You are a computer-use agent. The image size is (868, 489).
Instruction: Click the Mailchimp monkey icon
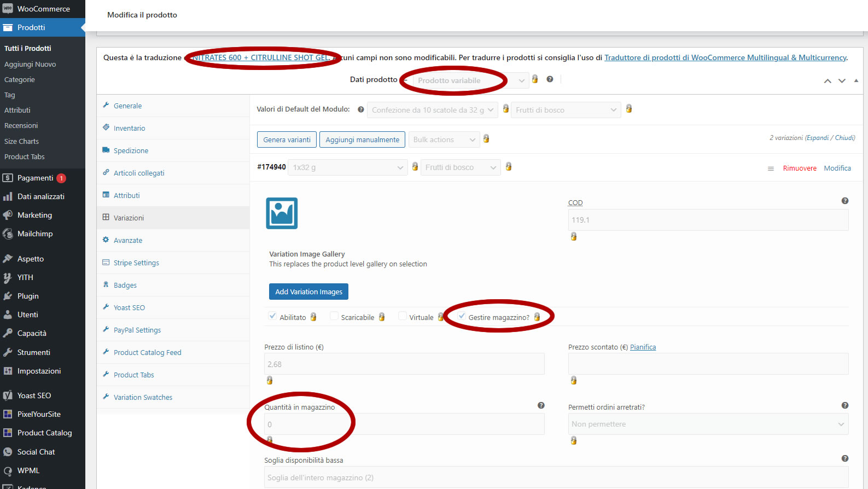[x=8, y=234]
